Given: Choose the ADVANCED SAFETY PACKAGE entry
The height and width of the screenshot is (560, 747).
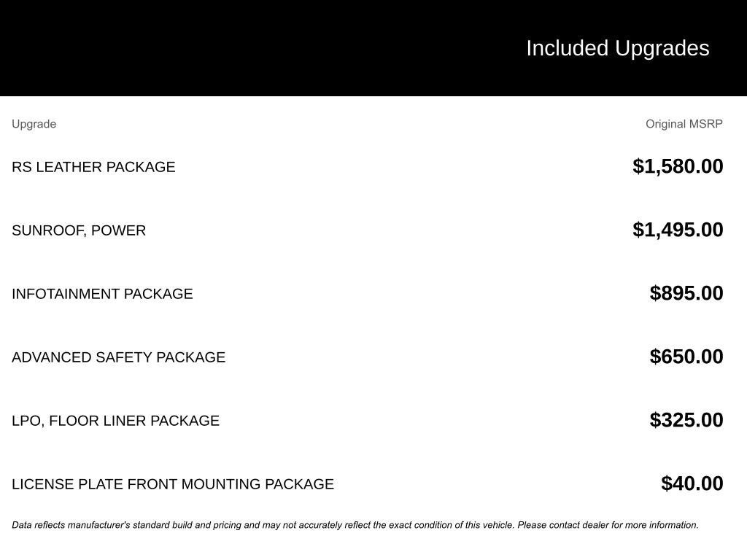Looking at the screenshot, I should pos(118,357).
